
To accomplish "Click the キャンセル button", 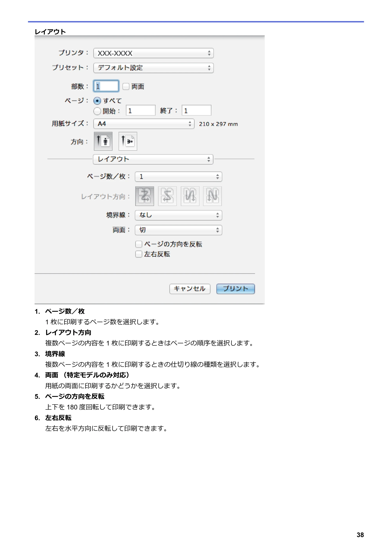I will point(190,289).
